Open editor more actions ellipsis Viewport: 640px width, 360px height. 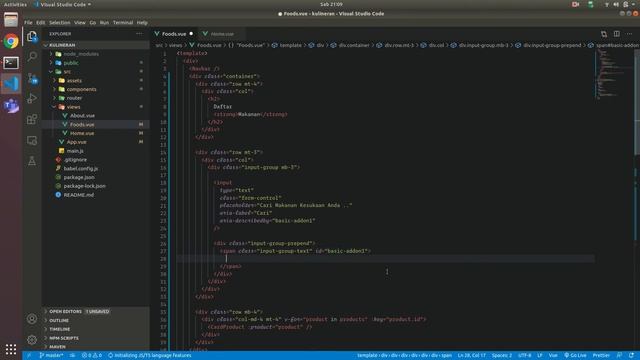pos(629,34)
